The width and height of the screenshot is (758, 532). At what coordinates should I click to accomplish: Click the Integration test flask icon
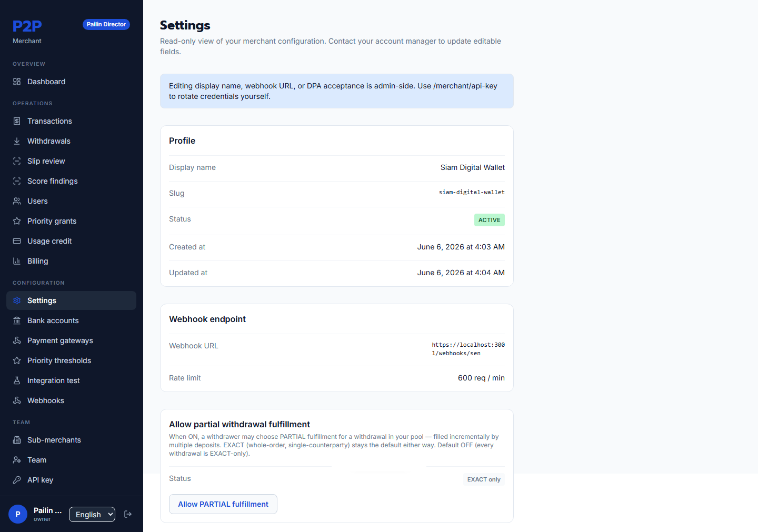click(x=17, y=380)
